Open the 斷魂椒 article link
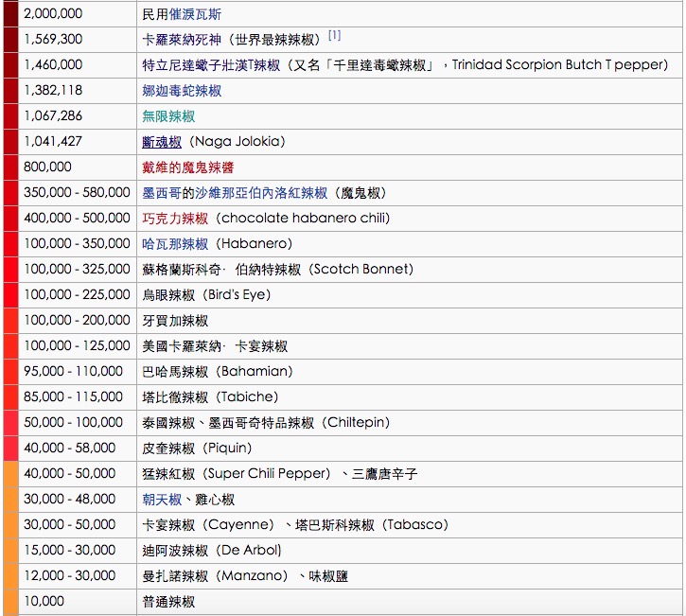Screen dimensions: 686x616 (162, 142)
